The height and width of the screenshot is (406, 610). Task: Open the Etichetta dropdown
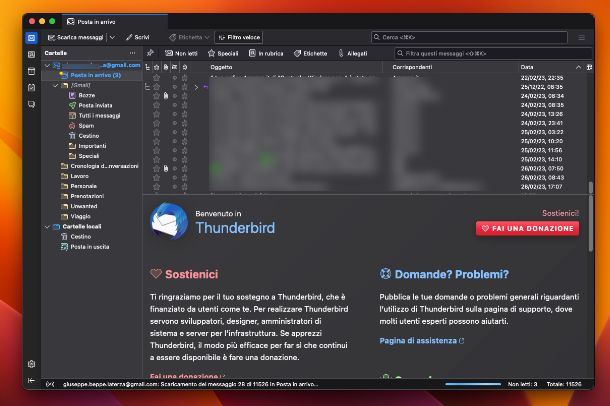pyautogui.click(x=189, y=37)
